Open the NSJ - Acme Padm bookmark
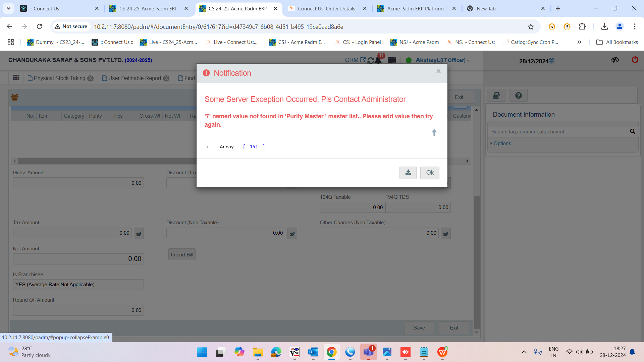644x362 pixels. coord(415,42)
